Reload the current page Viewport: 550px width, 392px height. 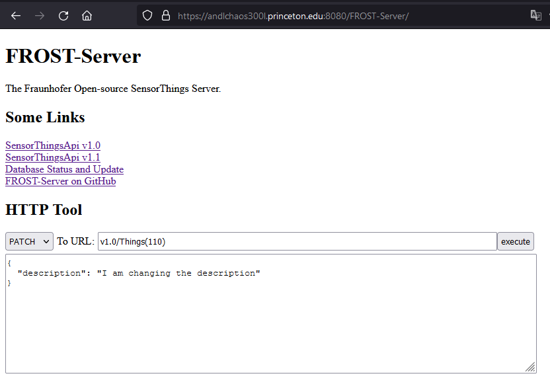(63, 16)
